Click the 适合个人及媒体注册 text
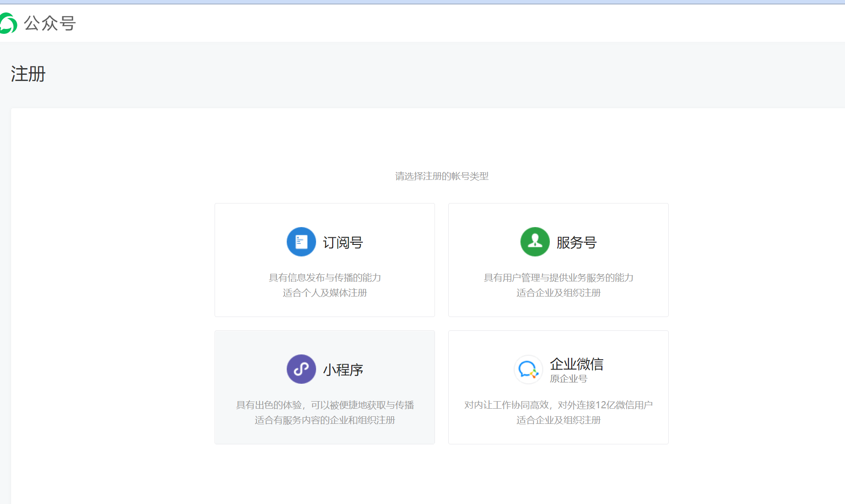 coord(325,293)
